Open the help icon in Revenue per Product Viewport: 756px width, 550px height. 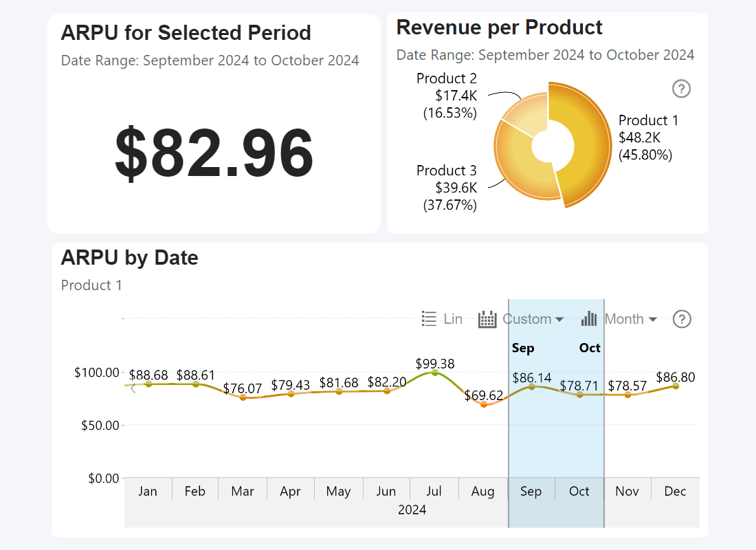pos(681,89)
